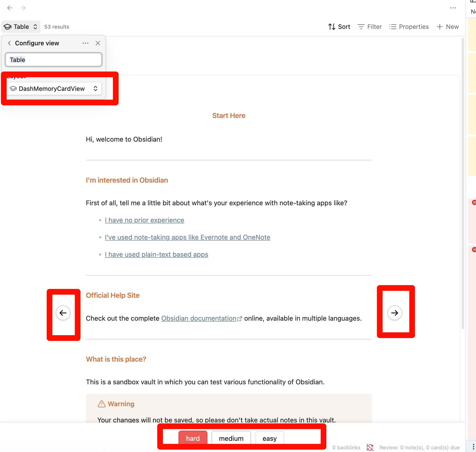Open Configure view ellipsis menu
476x452 pixels.
[86, 43]
